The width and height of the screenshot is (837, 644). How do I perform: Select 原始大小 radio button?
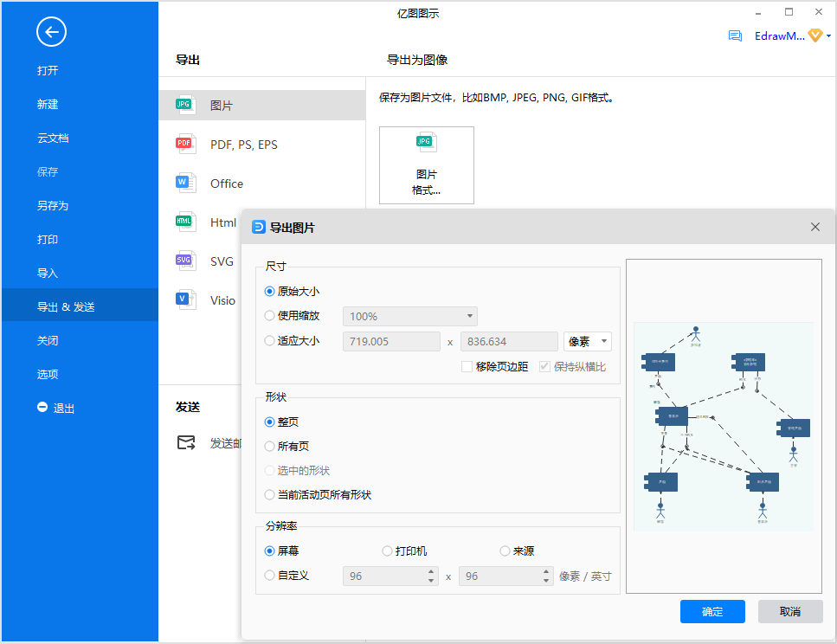269,292
